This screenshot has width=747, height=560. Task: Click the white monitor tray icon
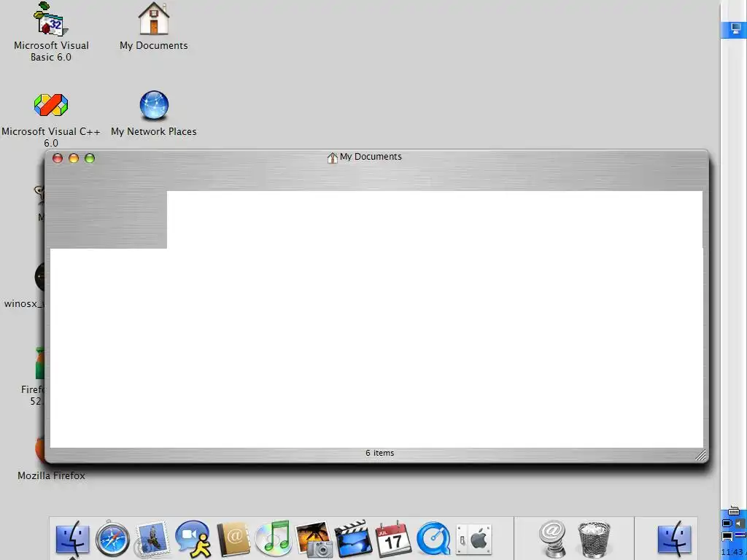727,537
